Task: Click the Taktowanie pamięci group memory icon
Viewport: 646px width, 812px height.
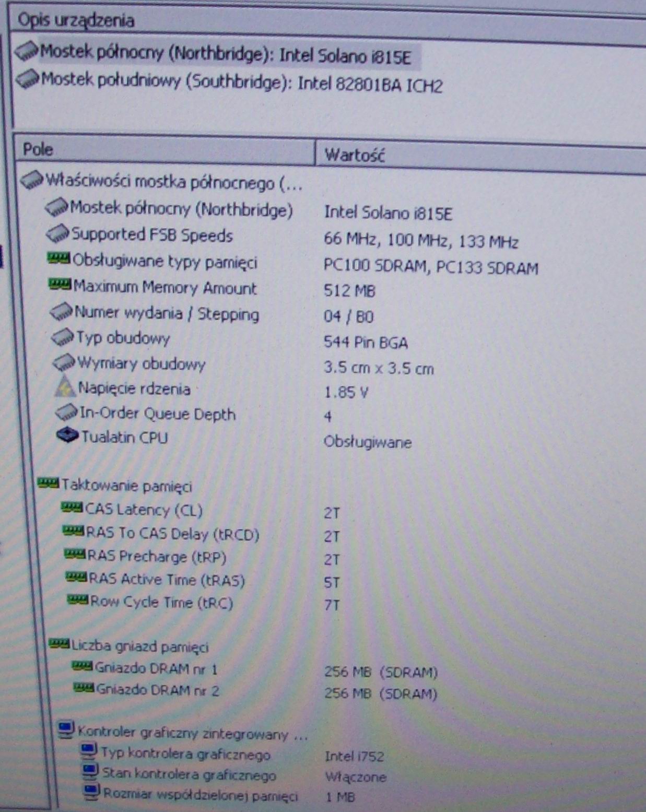Action: [x=49, y=483]
